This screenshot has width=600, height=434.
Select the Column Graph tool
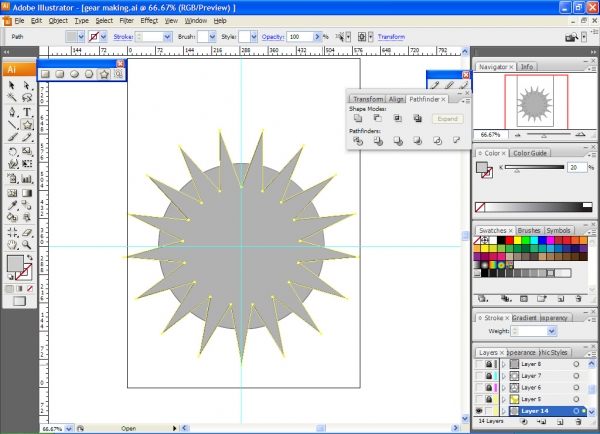(x=26, y=178)
